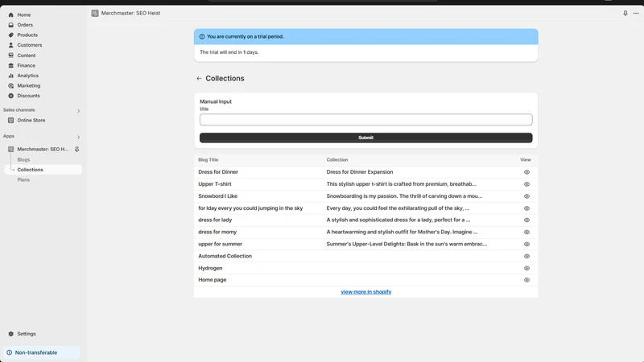
Task: Click the Non-transferable badge
Action: pyautogui.click(x=42, y=352)
